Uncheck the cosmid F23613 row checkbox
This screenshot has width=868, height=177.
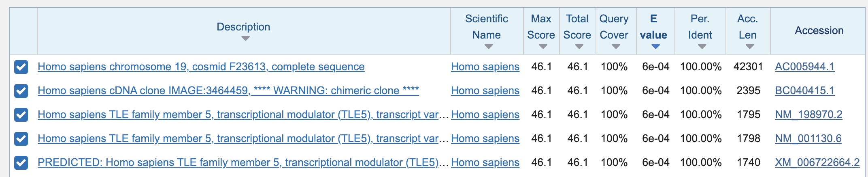pyautogui.click(x=21, y=67)
